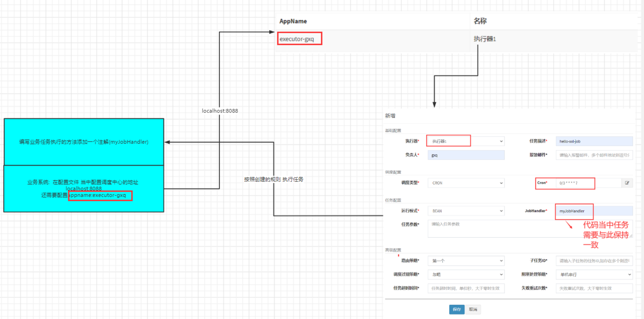Expand the 调度类型 dropdown set to CRON
Screen dimensions: 644x319
466,183
